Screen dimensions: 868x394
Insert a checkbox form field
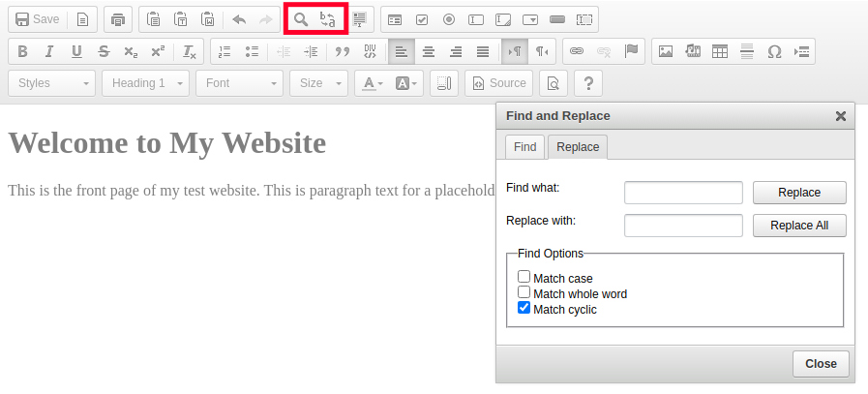(x=422, y=19)
